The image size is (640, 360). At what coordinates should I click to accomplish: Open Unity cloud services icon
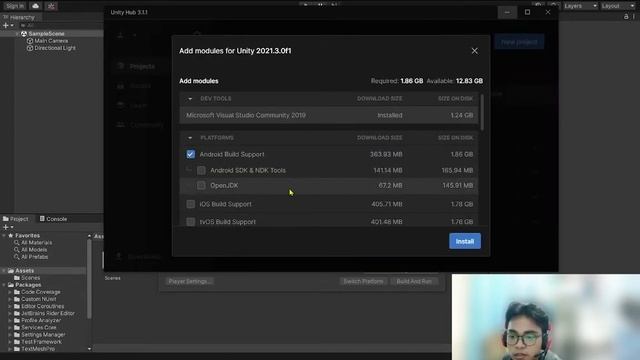pyautogui.click(x=36, y=6)
